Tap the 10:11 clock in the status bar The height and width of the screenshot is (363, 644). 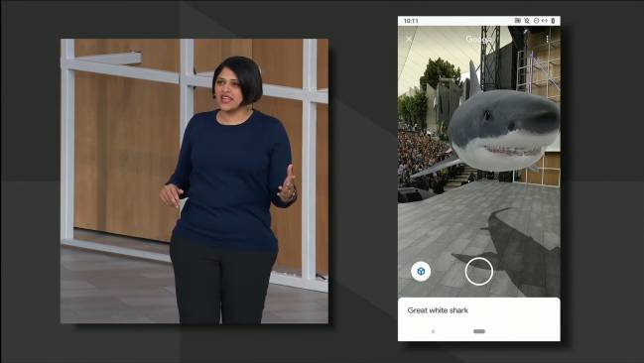click(x=411, y=21)
